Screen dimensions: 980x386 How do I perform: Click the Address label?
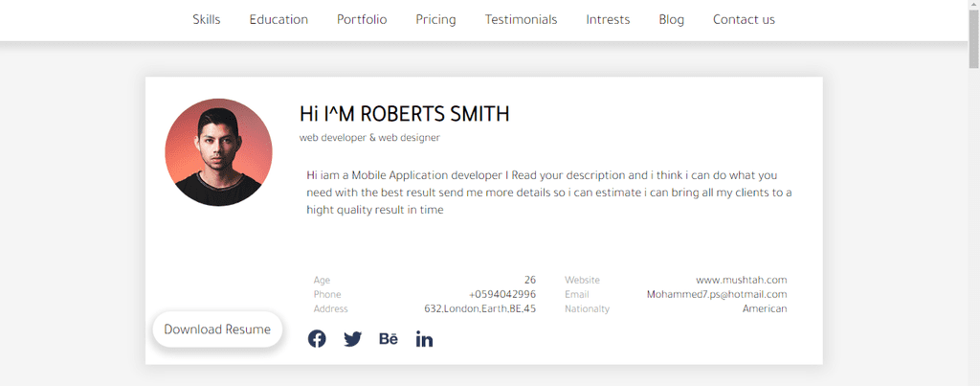pos(330,308)
